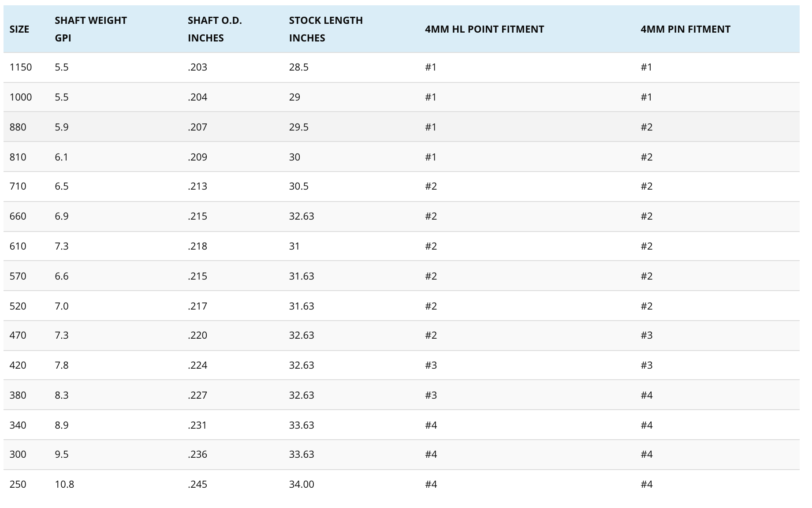Image resolution: width=812 pixels, height=508 pixels.
Task: Click the size 420 cell
Action: point(18,365)
